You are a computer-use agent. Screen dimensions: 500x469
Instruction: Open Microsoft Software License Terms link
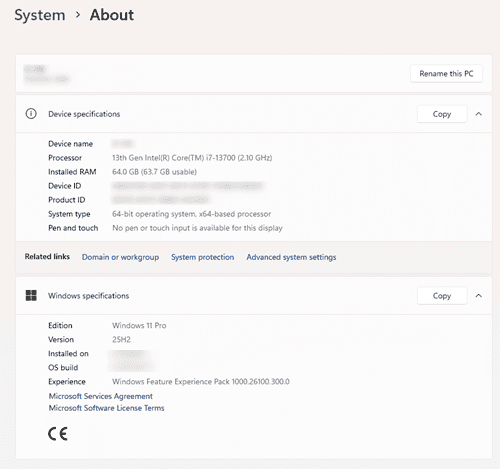[106, 408]
